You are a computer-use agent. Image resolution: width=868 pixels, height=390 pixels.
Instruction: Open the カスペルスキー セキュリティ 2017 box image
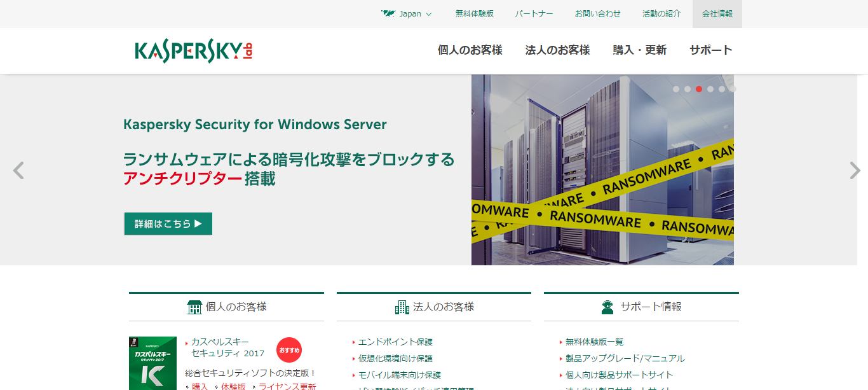point(153,363)
